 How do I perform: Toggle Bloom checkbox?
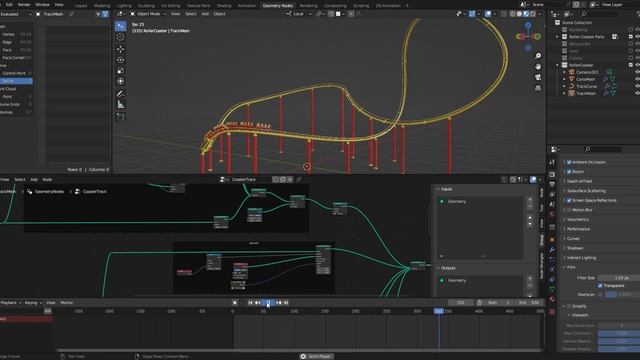[x=569, y=171]
